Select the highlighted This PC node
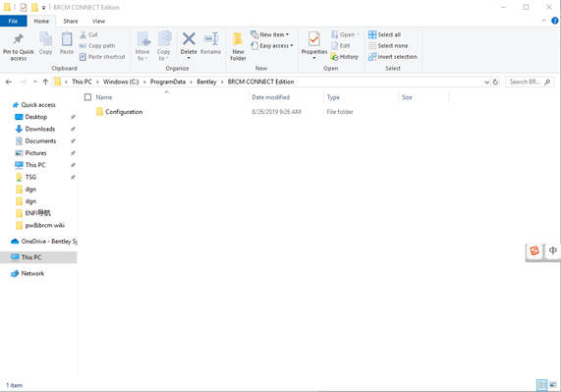This screenshot has height=392, width=561. click(x=38, y=257)
